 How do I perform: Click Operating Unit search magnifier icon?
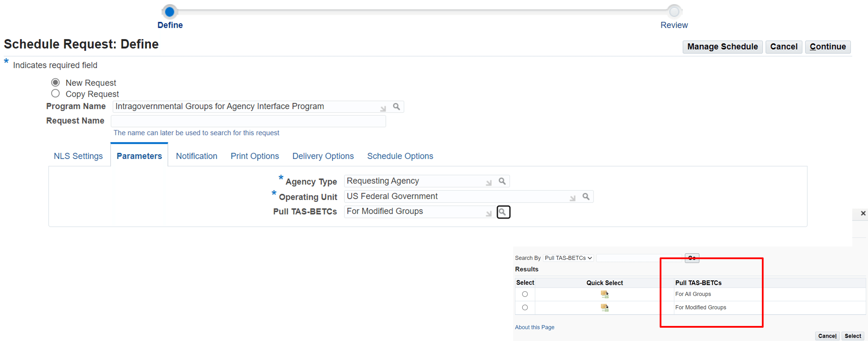(x=586, y=197)
